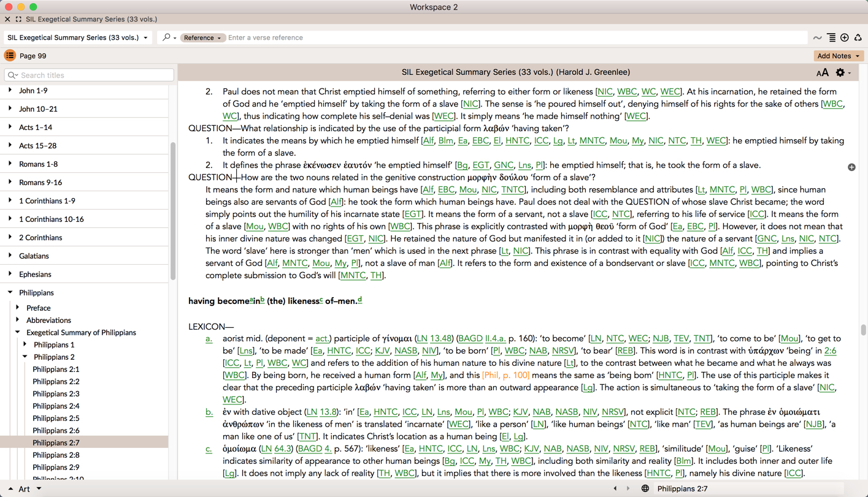Expand 1 Corinthians 1-9 entry
Viewport: 868px width, 497px height.
click(10, 201)
